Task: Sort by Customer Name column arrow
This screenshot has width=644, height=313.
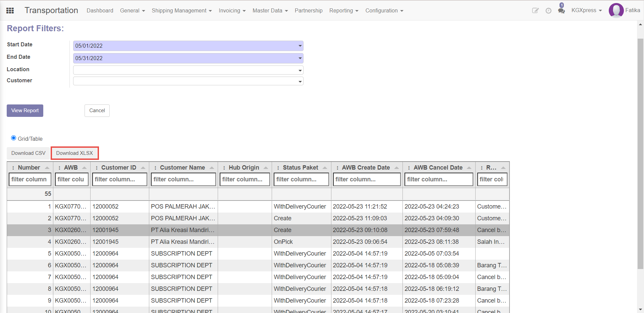Action: click(212, 168)
